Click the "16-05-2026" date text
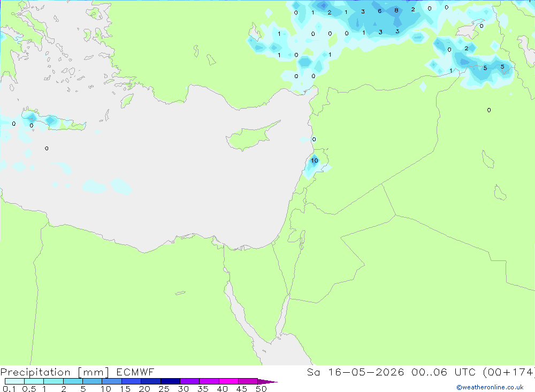This screenshot has height=392, width=535. tap(366, 372)
